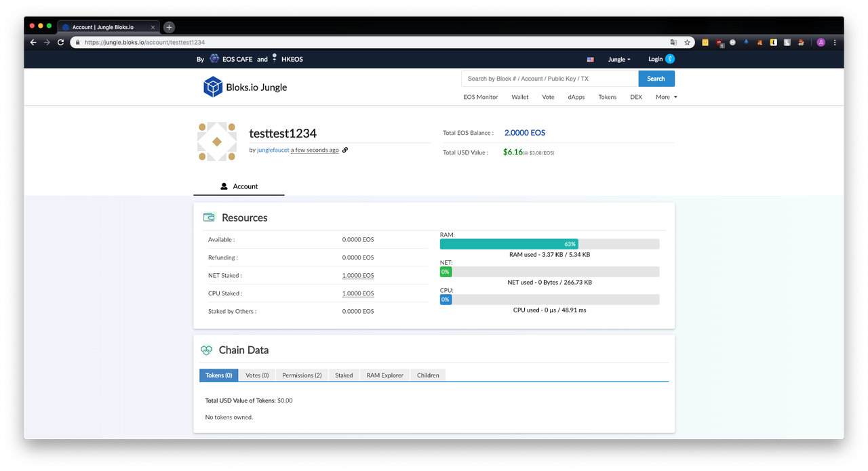Click the $6.16 USD value
Screen dimensions: 868x471
pos(513,152)
